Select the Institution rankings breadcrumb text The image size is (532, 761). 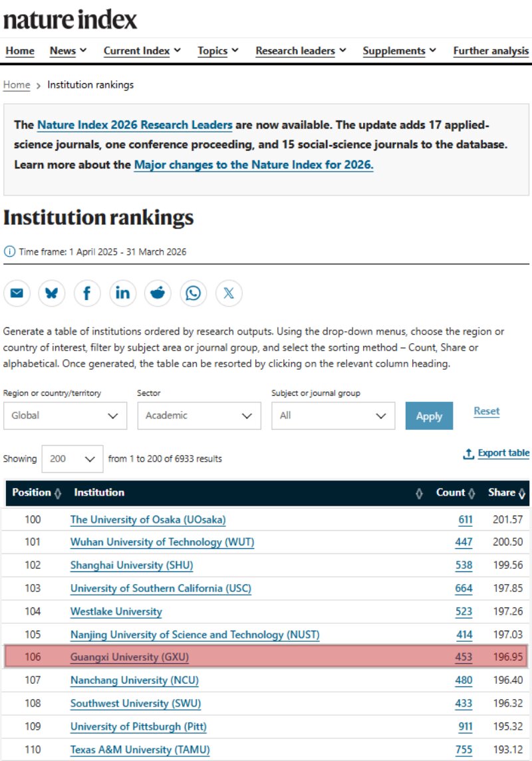click(x=90, y=84)
